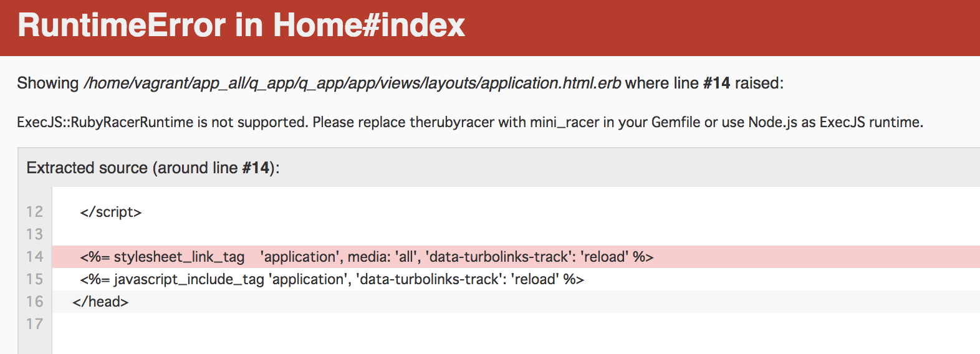Click line number 14 in the gutter
The height and width of the screenshot is (354, 980).
click(35, 257)
